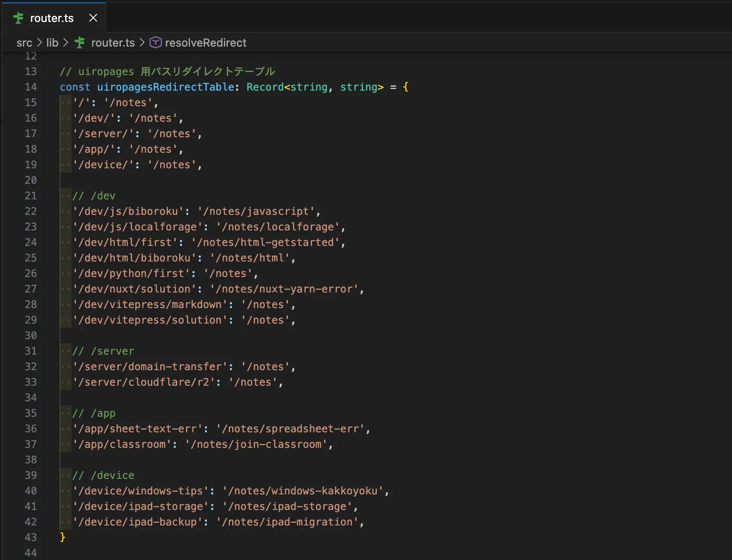
Task: Click the cube symbol icon before resolveRedirect
Action: (155, 42)
